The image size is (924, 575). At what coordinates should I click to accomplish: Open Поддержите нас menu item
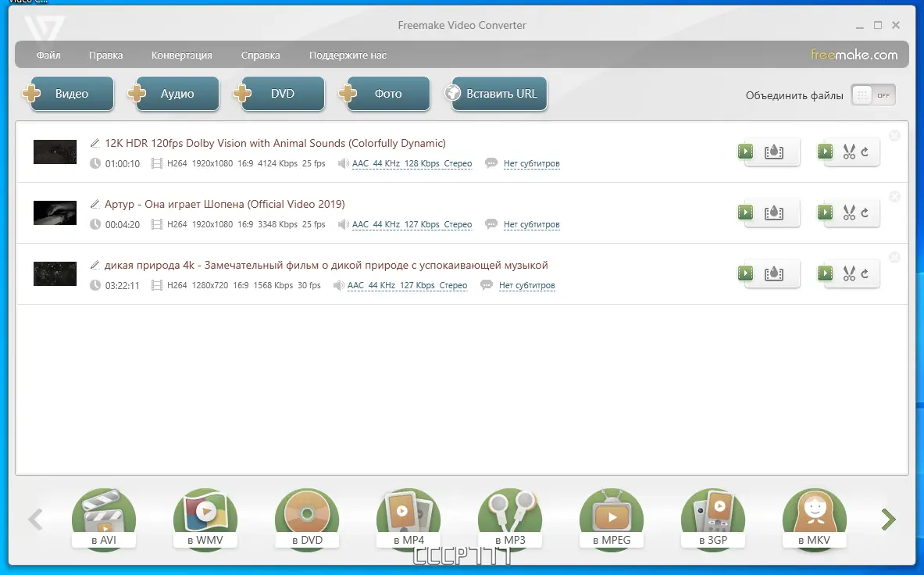[348, 55]
